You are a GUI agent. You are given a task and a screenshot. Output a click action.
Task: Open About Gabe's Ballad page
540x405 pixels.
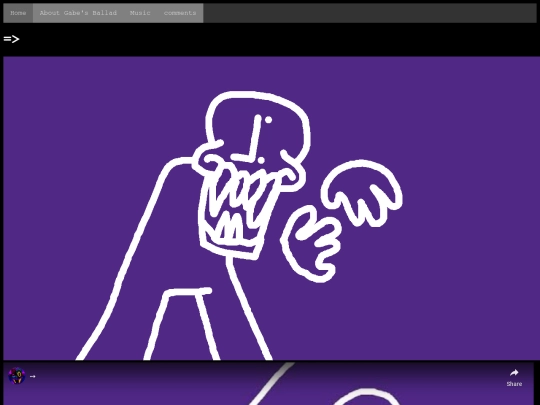[x=78, y=13]
